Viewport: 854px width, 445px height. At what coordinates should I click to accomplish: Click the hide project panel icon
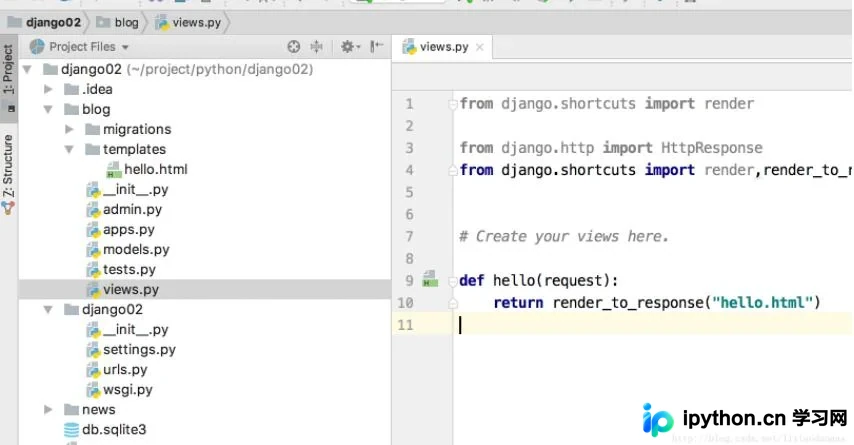tap(376, 46)
